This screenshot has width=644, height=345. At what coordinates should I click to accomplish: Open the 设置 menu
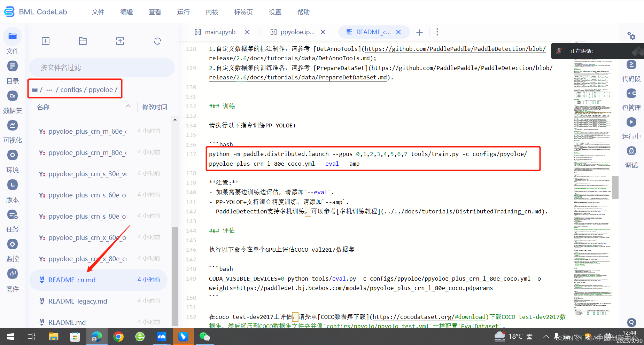pyautogui.click(x=275, y=12)
